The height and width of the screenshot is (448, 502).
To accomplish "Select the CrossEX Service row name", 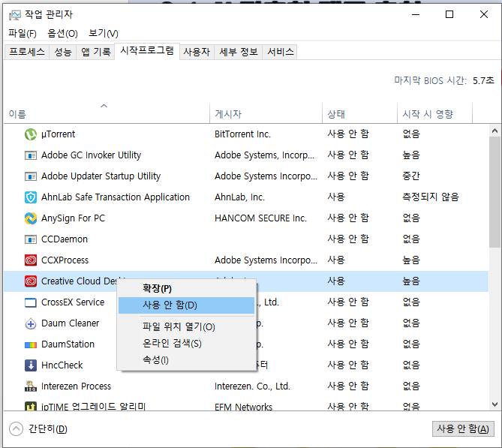I will [x=73, y=302].
